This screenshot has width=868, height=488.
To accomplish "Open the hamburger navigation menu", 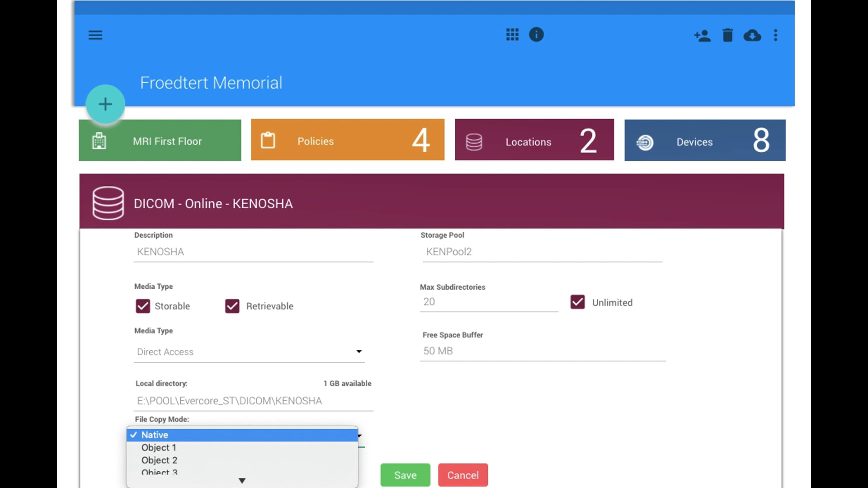I will pyautogui.click(x=95, y=35).
